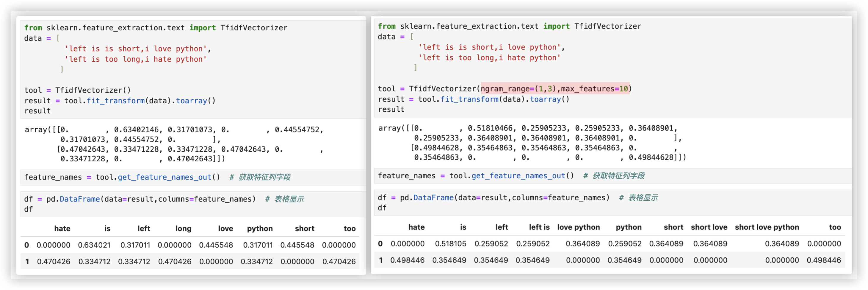Select the 'hate' column header in left table
Screen dimensions: 868x290
coord(62,229)
